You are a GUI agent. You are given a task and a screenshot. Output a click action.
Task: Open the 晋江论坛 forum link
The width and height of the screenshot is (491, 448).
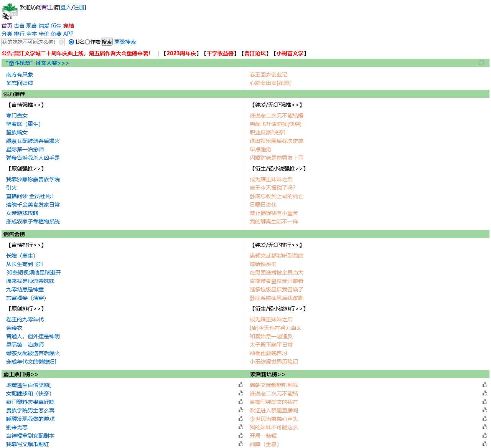(255, 53)
